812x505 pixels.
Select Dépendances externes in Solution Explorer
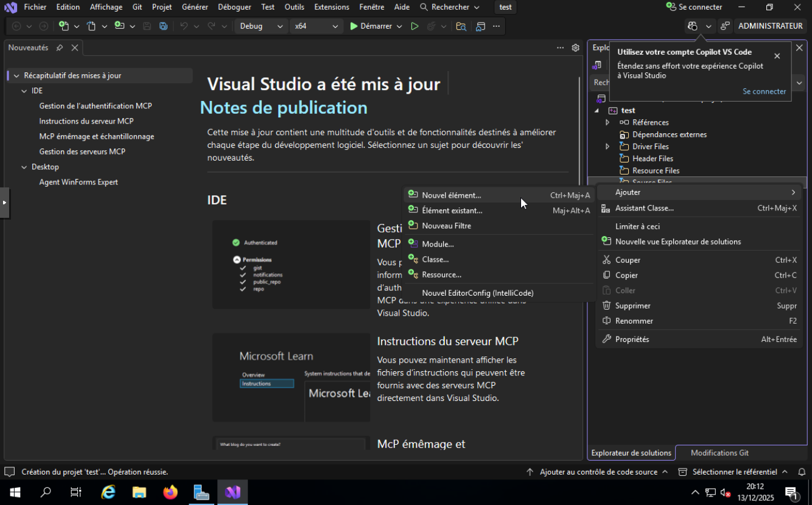(669, 134)
